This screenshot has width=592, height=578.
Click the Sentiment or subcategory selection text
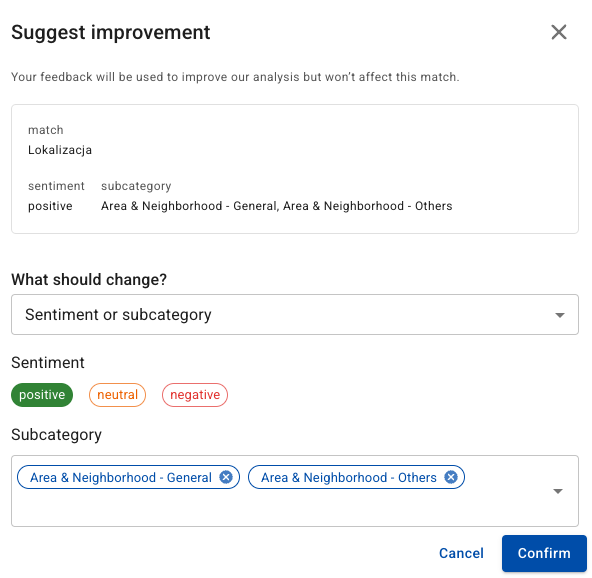pyautogui.click(x=118, y=314)
